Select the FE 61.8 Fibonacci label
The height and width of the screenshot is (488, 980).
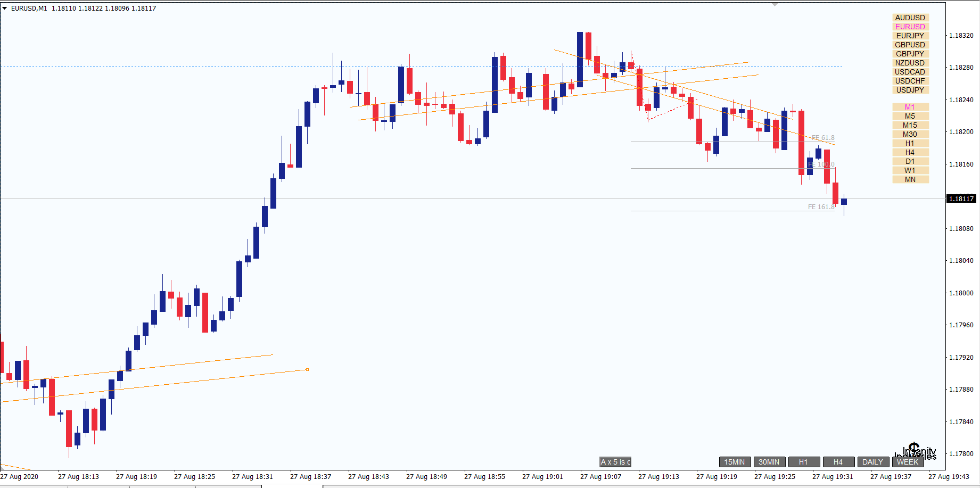coord(823,138)
